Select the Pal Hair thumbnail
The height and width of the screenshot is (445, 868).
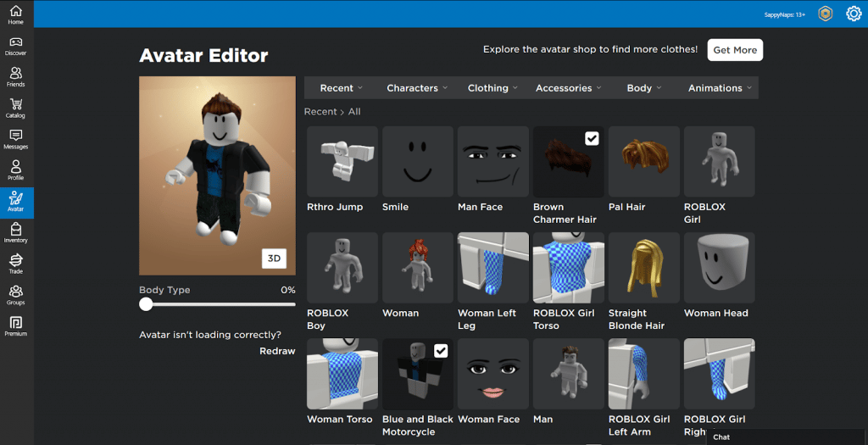(x=644, y=161)
